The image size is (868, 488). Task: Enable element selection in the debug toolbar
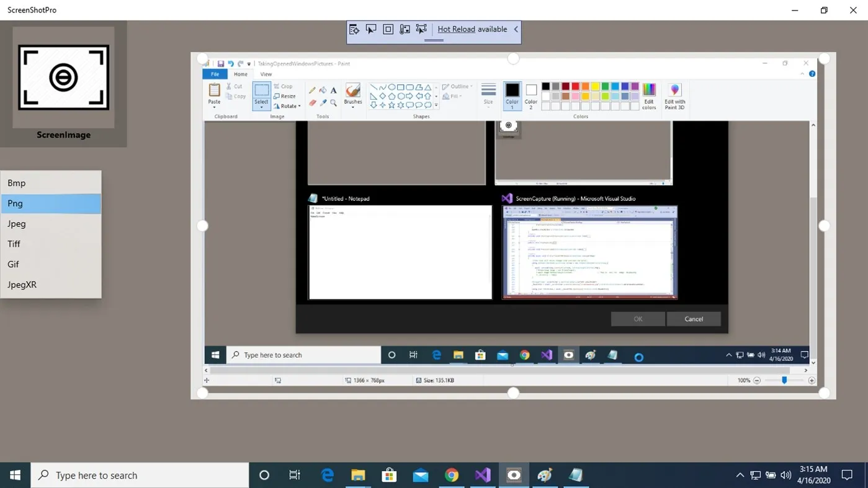(370, 29)
